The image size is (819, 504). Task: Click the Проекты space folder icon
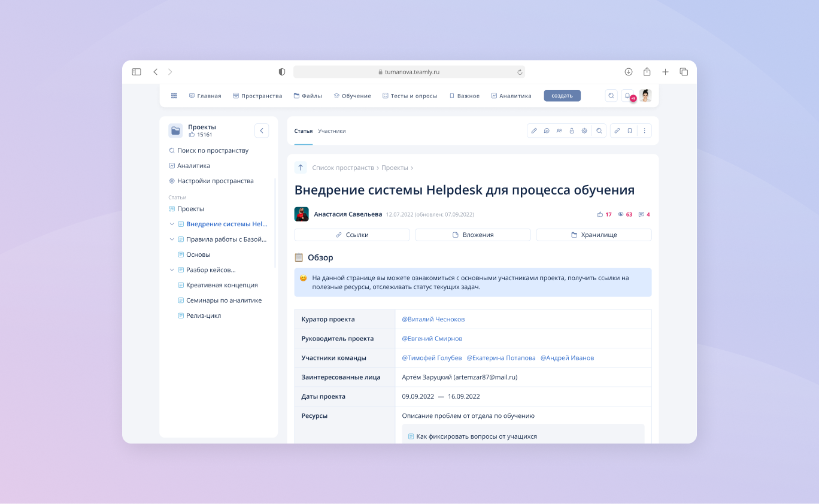coord(175,130)
